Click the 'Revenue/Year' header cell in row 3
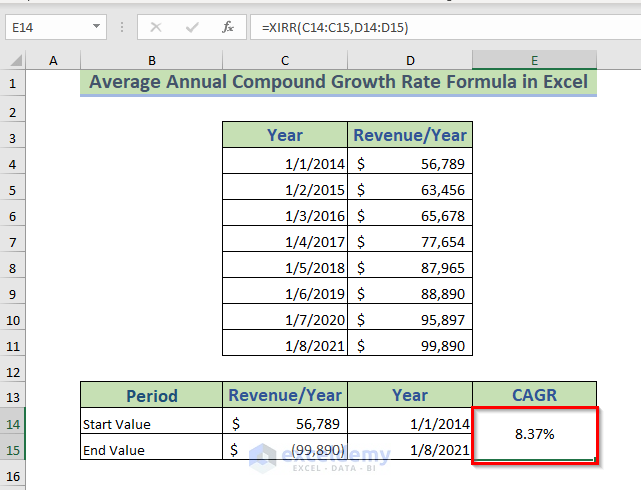The width and height of the screenshot is (641, 490). 410,135
